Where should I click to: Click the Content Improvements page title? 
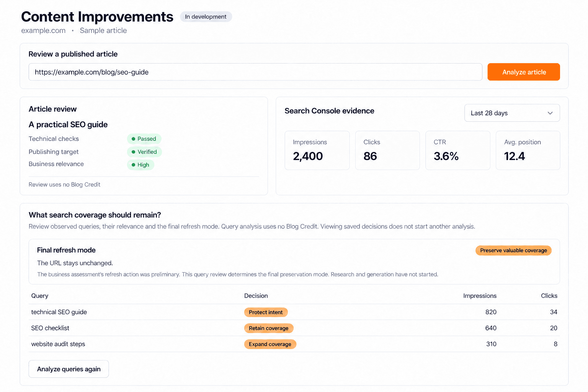(97, 17)
